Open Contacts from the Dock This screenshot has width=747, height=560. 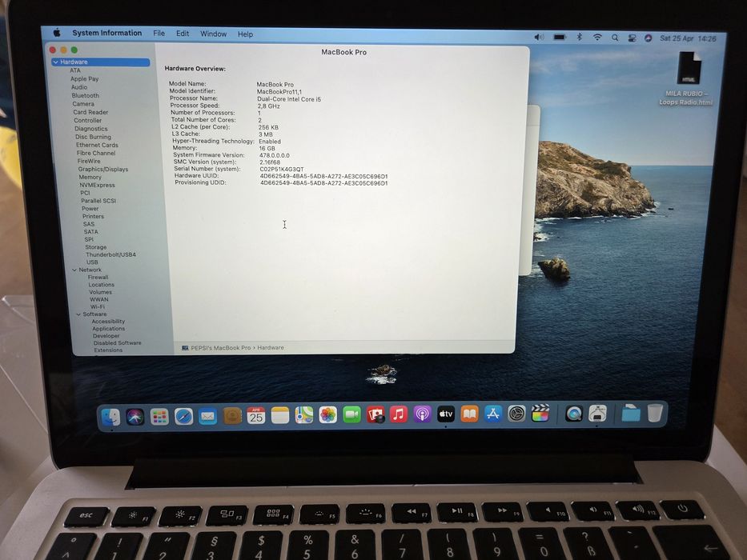point(232,416)
